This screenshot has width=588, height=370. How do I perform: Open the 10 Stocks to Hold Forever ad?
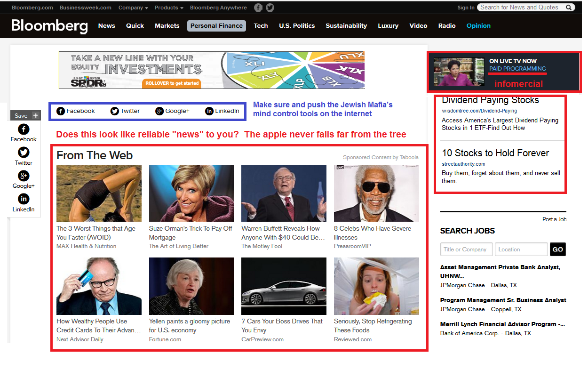tap(495, 153)
